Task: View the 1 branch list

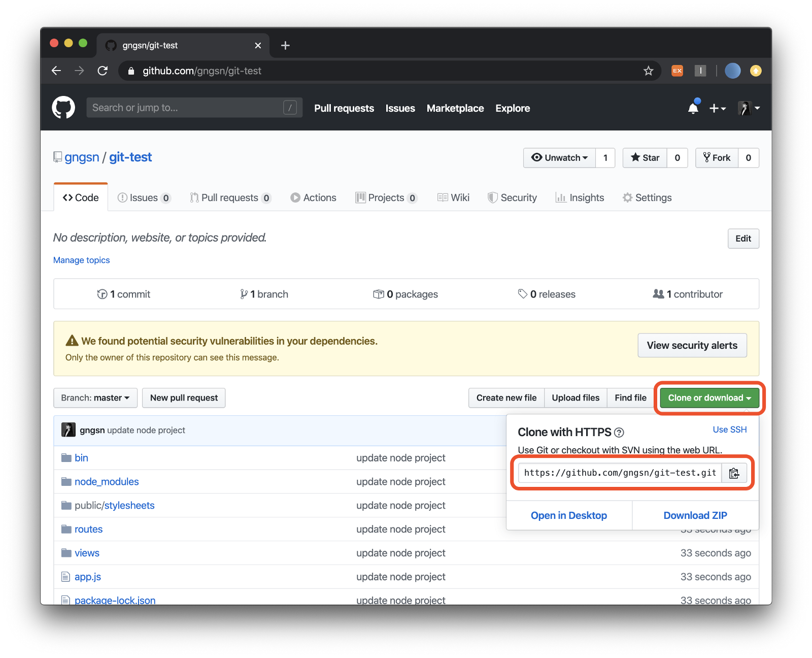Action: point(264,294)
